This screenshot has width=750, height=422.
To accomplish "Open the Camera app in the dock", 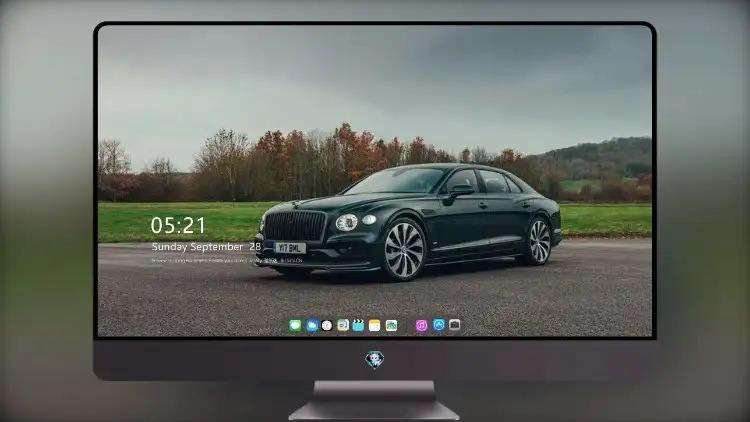I will [454, 325].
